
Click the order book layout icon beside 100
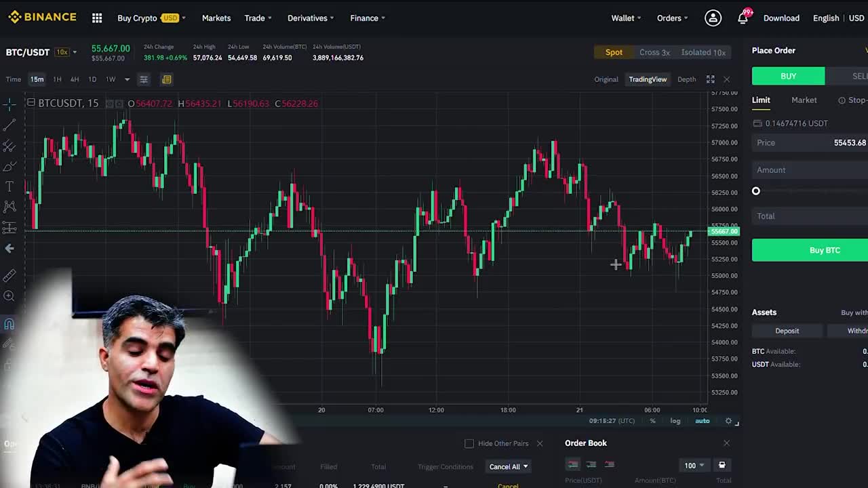tap(722, 465)
